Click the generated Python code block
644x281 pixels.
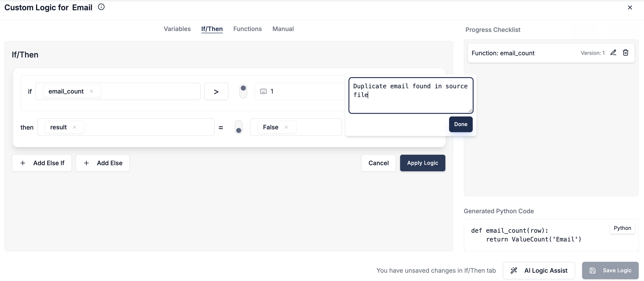pos(551,235)
